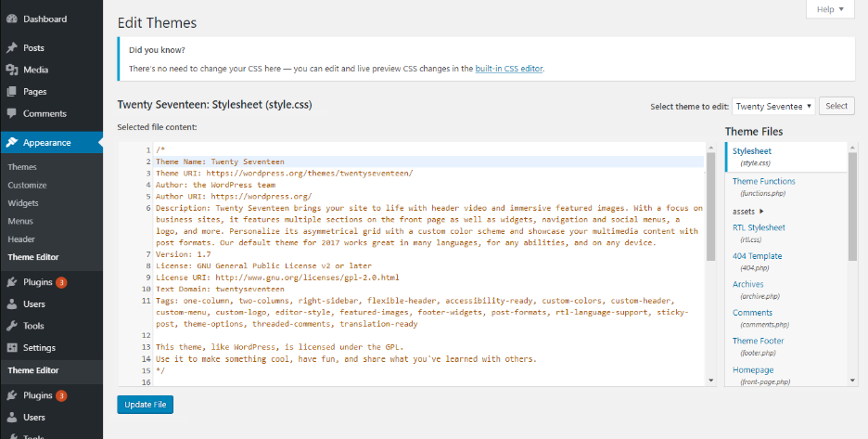Image resolution: width=868 pixels, height=439 pixels.
Task: Click the Posts pushpin icon
Action: click(x=12, y=47)
